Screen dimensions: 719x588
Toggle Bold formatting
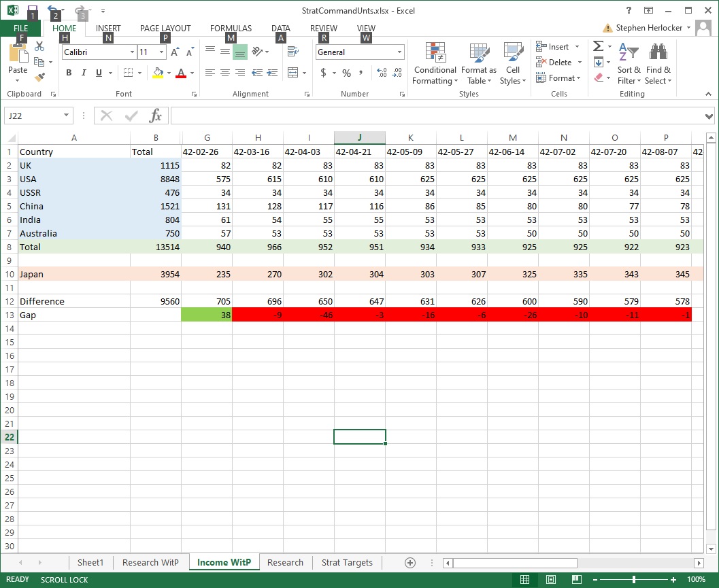[69, 73]
